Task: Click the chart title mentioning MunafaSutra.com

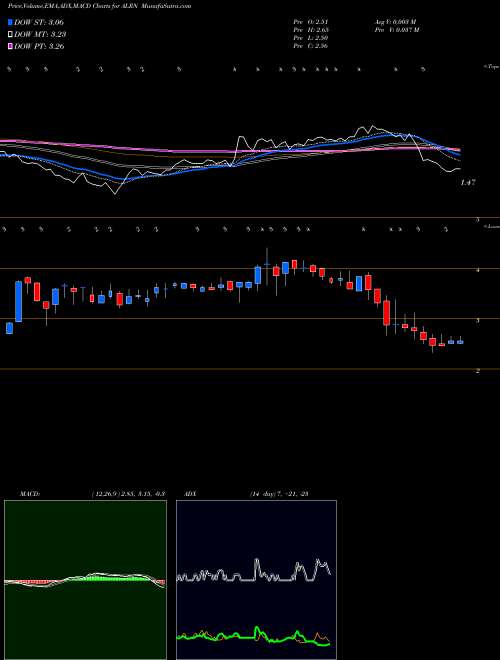Action: click(x=99, y=6)
